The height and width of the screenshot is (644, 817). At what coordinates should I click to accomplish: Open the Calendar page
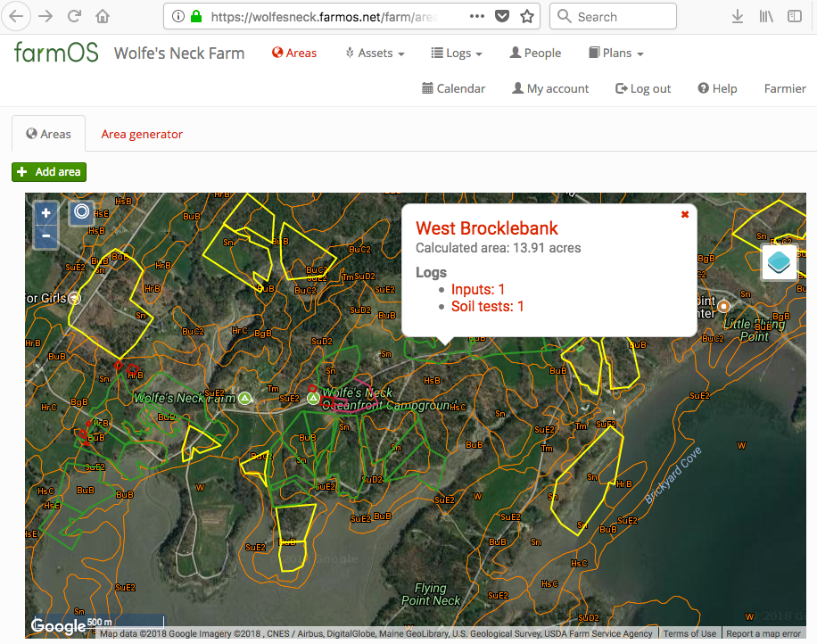453,88
